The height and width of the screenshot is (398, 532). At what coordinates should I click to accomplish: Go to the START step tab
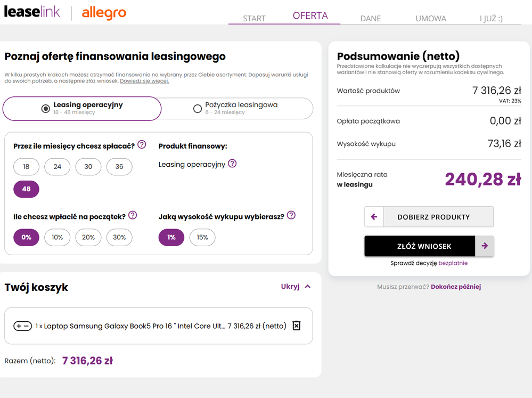pos(254,18)
